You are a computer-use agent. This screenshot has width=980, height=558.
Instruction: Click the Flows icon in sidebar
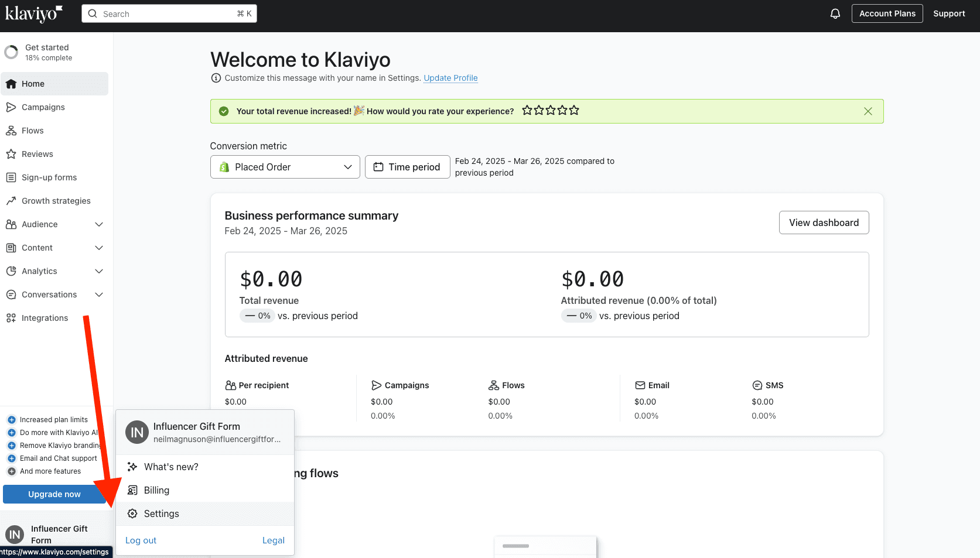[x=11, y=131]
